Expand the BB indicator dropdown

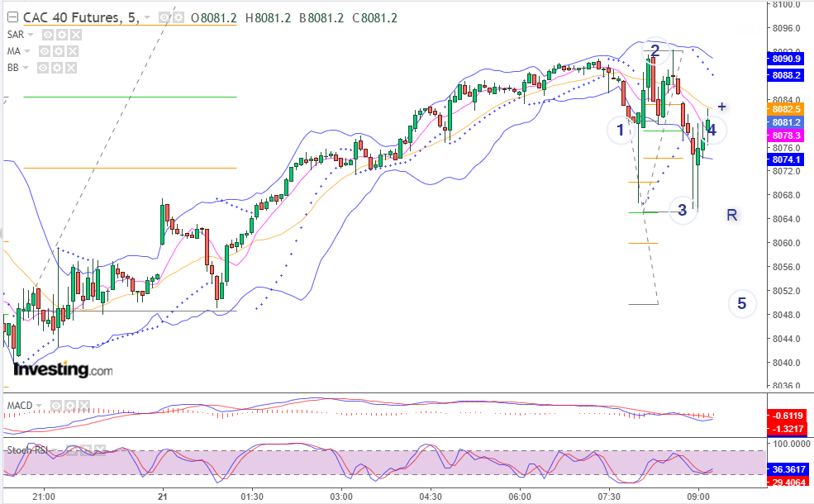tap(26, 68)
